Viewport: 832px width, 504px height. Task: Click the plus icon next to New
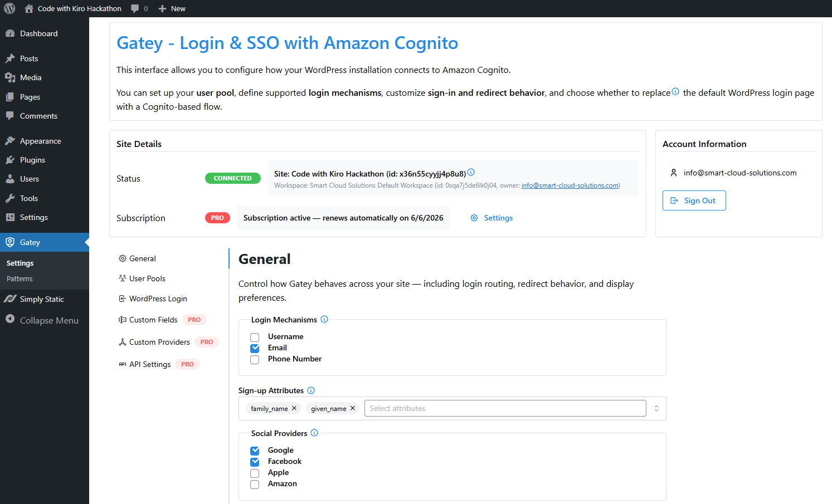(162, 8)
